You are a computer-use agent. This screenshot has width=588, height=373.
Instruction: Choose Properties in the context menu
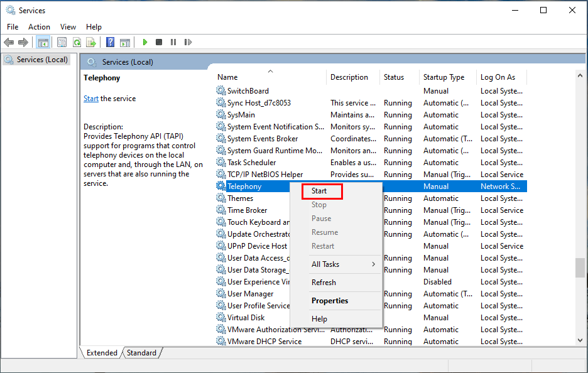(x=330, y=301)
